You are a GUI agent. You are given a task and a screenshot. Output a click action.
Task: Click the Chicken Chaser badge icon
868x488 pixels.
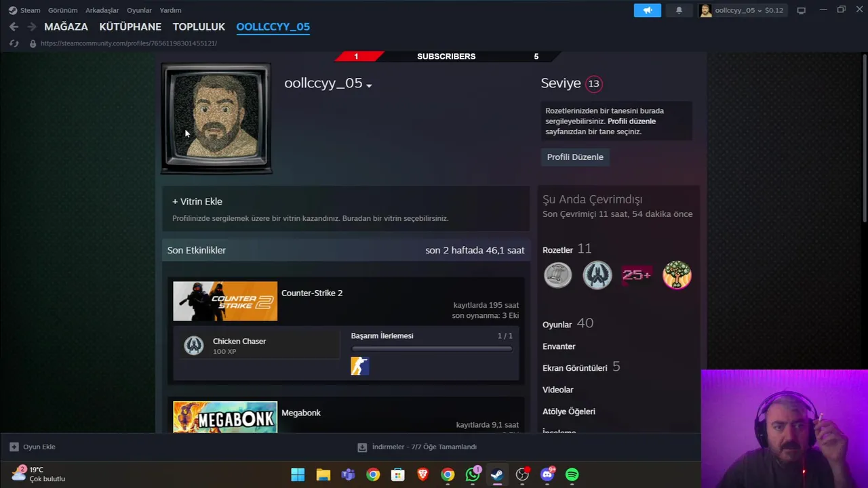click(x=194, y=346)
